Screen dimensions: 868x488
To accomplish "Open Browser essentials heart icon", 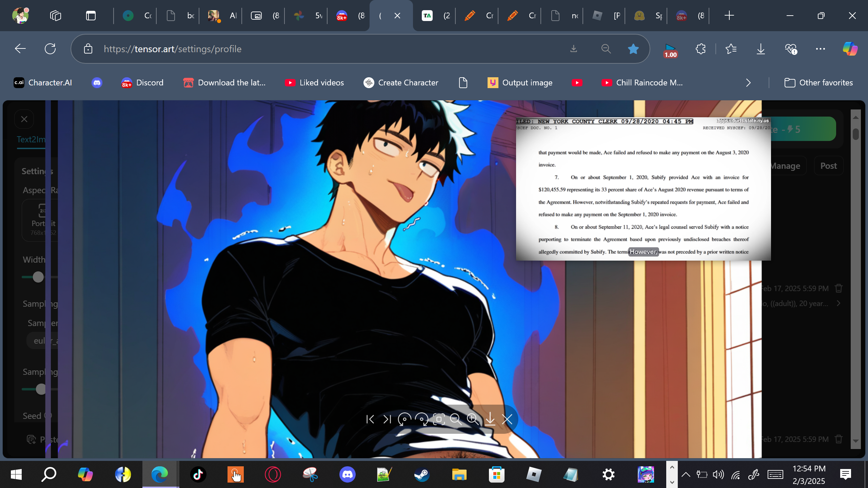I will (791, 49).
